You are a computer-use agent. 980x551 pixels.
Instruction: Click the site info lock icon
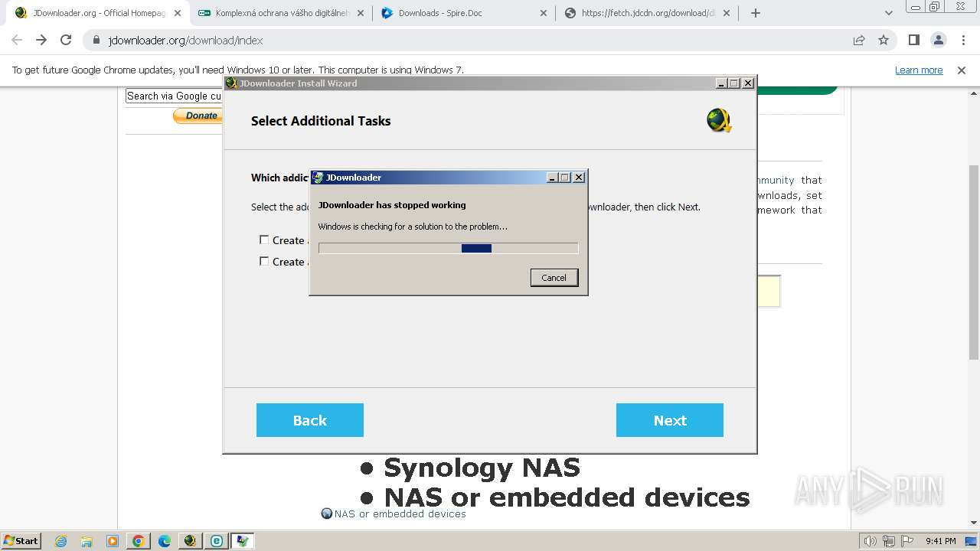tap(96, 41)
